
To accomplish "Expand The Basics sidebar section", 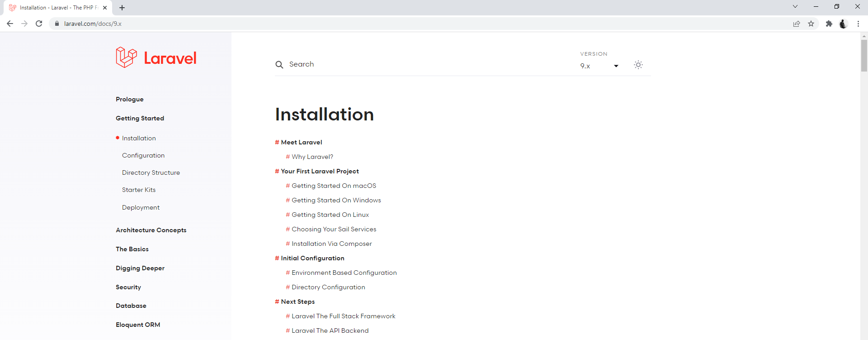I will pyautogui.click(x=132, y=249).
